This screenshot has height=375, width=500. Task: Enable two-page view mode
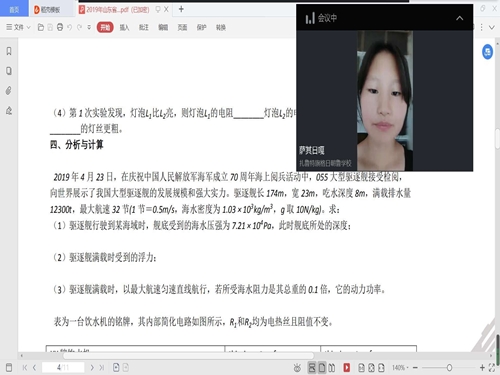[x=332, y=368]
